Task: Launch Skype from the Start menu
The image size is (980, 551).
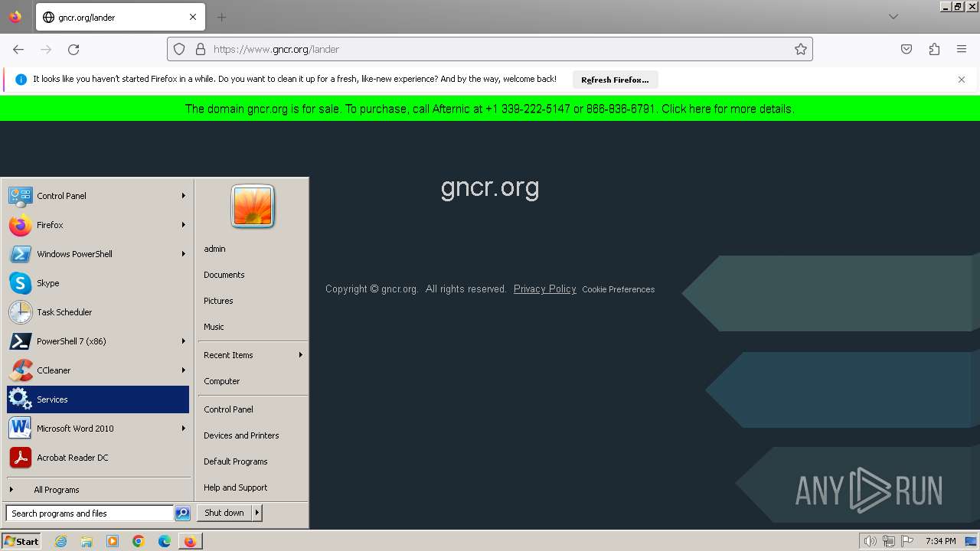Action: [98, 283]
